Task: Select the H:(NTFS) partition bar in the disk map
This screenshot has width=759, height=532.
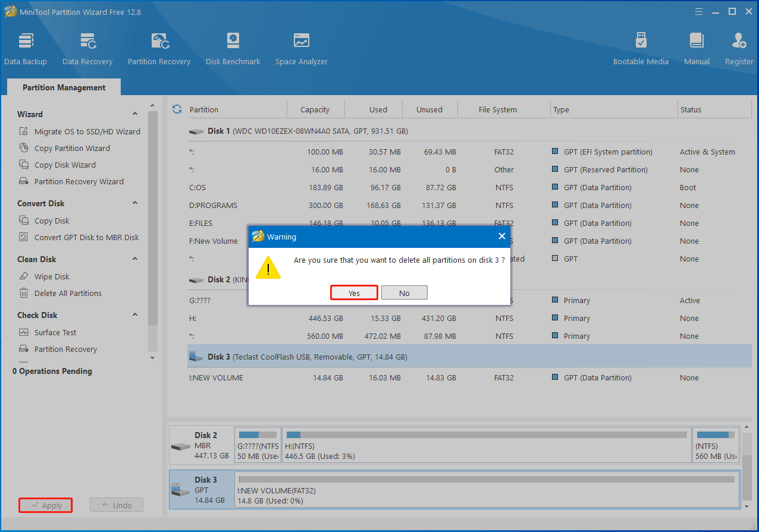Action: [487, 445]
